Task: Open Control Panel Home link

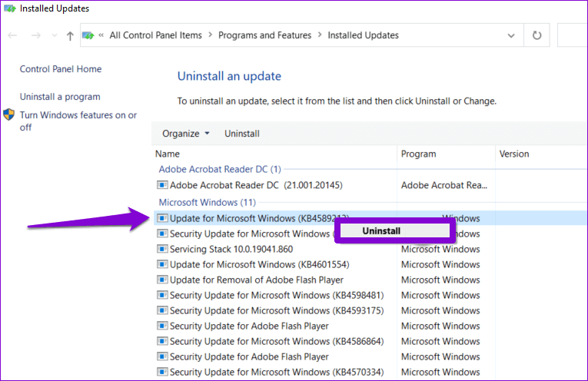Action: pos(61,69)
